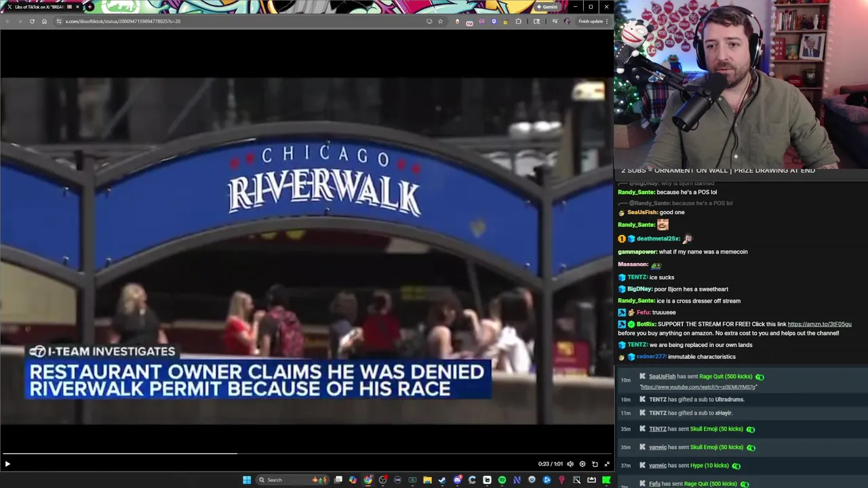This screenshot has width=868, height=488.
Task: Open the Chrome profile avatar
Action: tap(567, 21)
